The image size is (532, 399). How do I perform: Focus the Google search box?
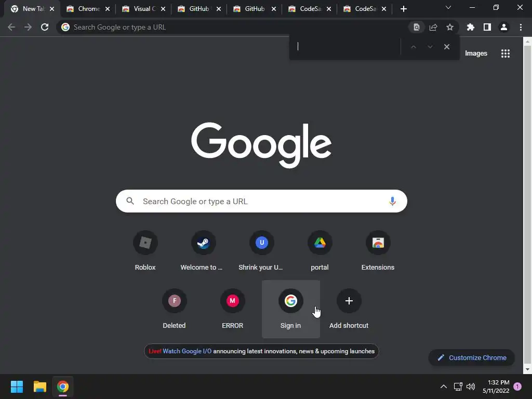261,201
